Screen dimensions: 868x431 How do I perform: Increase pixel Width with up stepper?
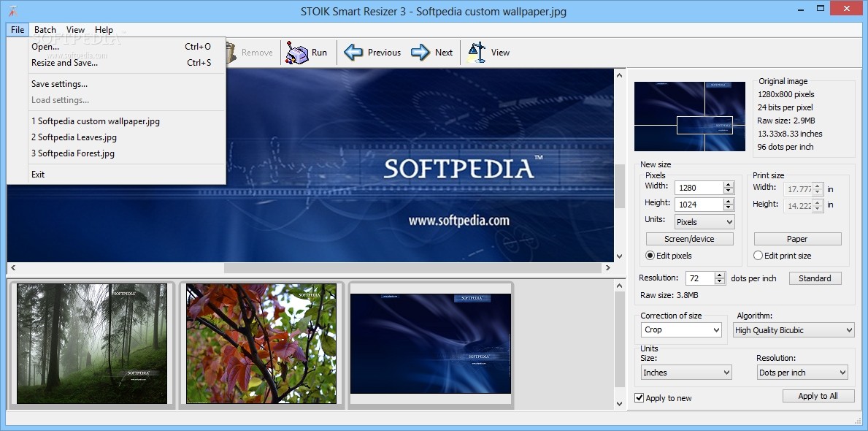click(729, 185)
